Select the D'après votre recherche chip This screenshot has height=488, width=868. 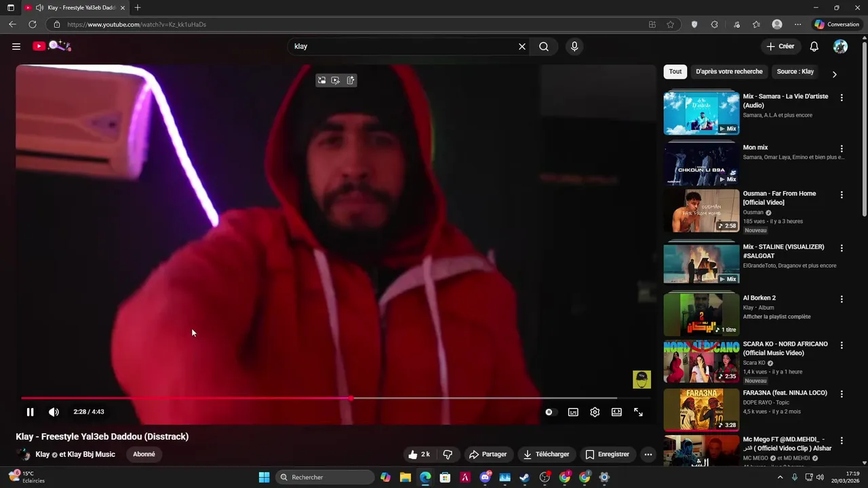[x=729, y=71]
